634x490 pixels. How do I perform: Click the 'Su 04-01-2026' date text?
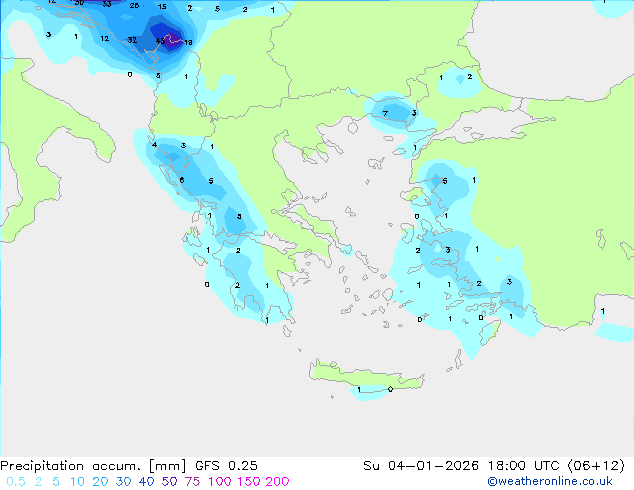421,466
